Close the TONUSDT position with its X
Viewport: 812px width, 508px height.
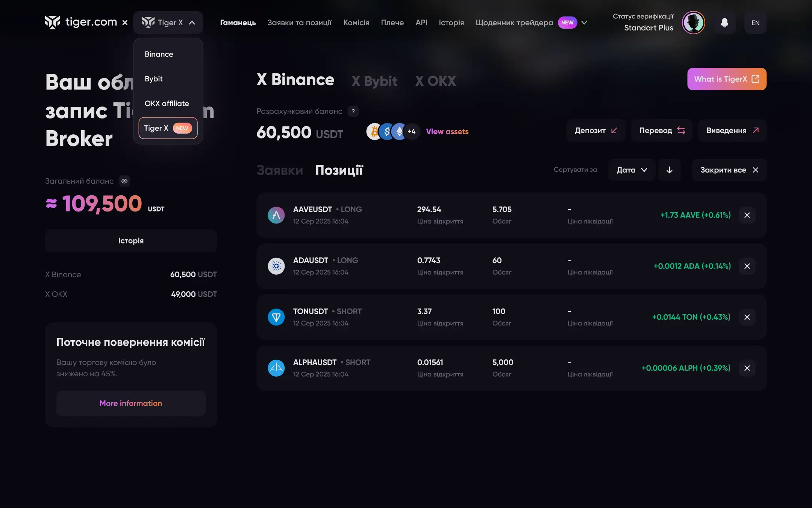(747, 317)
